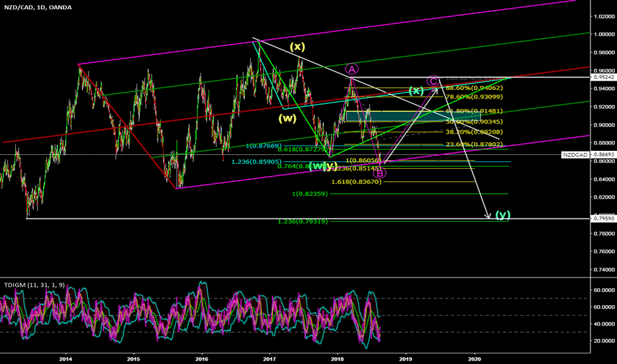Select the teal 1(0.87669) extension label

click(263, 146)
